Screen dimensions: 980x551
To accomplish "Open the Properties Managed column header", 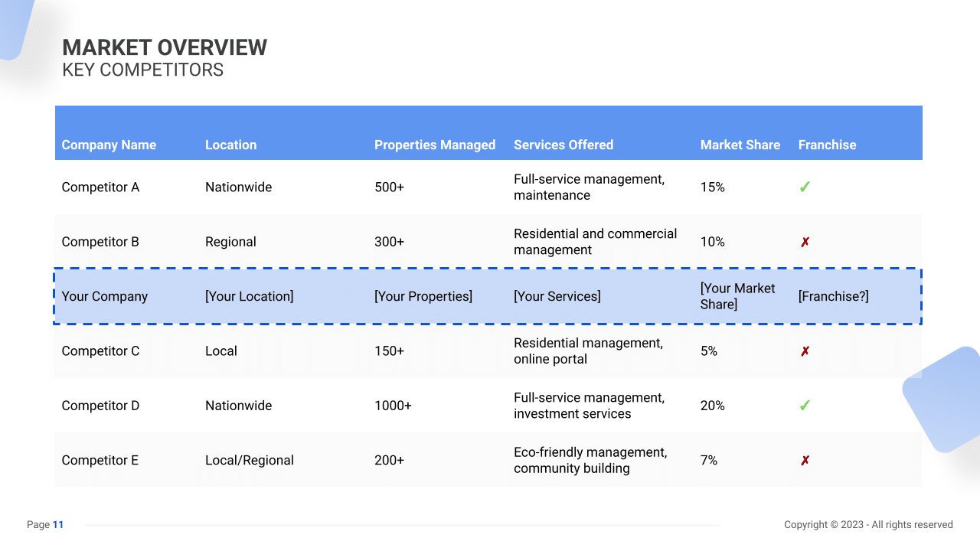I will [435, 145].
